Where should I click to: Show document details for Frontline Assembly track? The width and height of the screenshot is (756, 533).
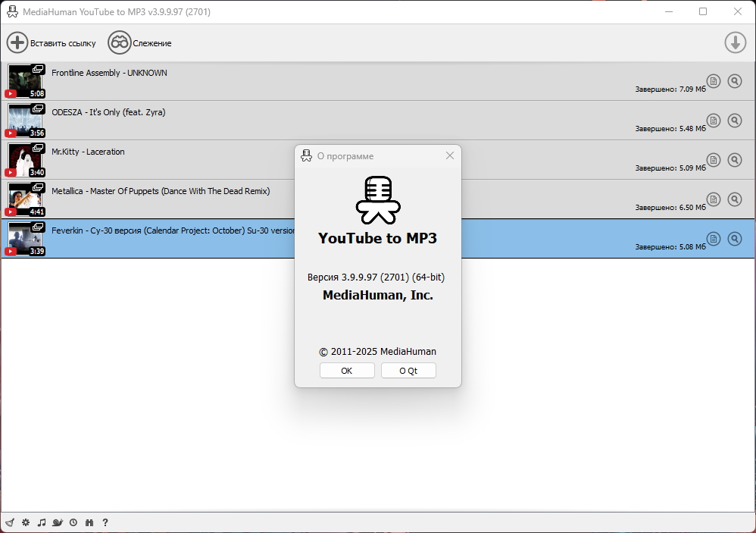click(x=714, y=81)
